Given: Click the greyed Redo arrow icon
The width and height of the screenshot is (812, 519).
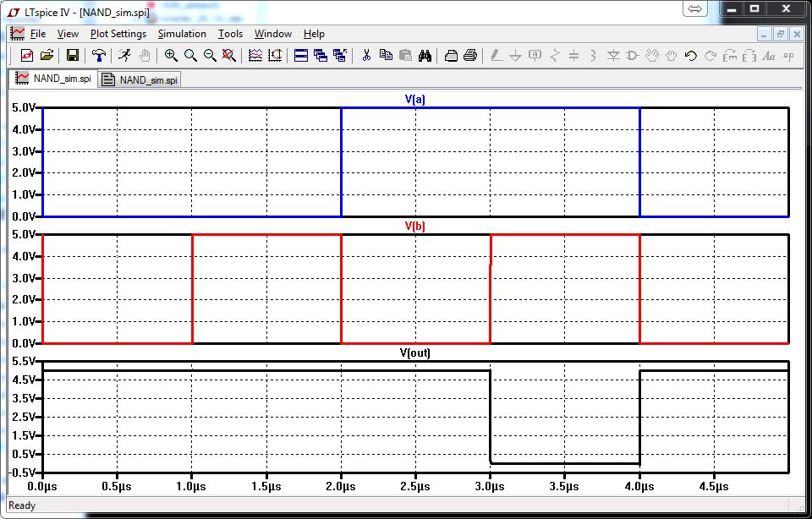Looking at the screenshot, I should (710, 56).
